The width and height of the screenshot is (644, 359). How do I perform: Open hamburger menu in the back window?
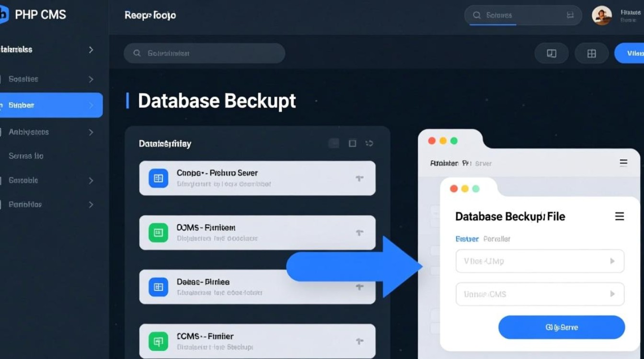623,163
